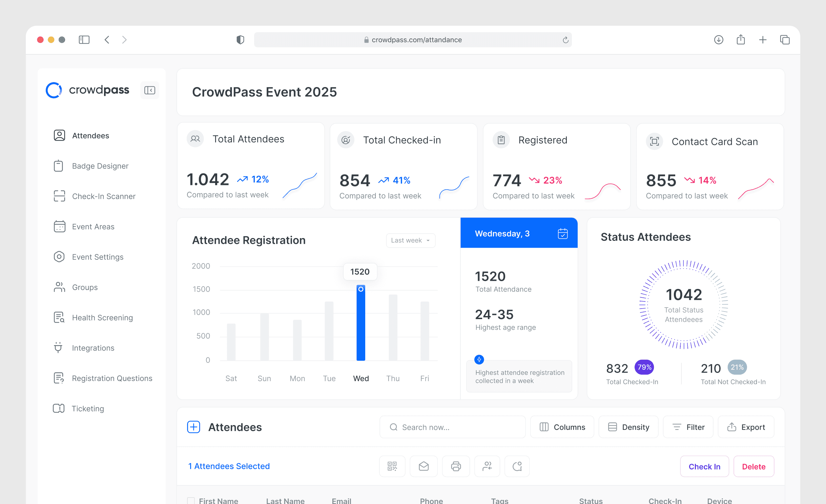
Task: Collapse the crowdpass sidebar panel
Action: (x=149, y=90)
